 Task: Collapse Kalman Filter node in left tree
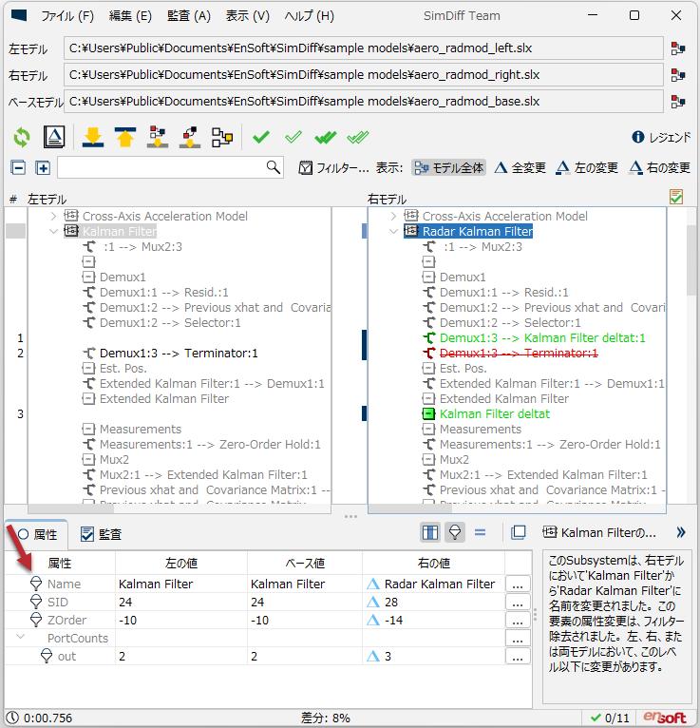53,231
